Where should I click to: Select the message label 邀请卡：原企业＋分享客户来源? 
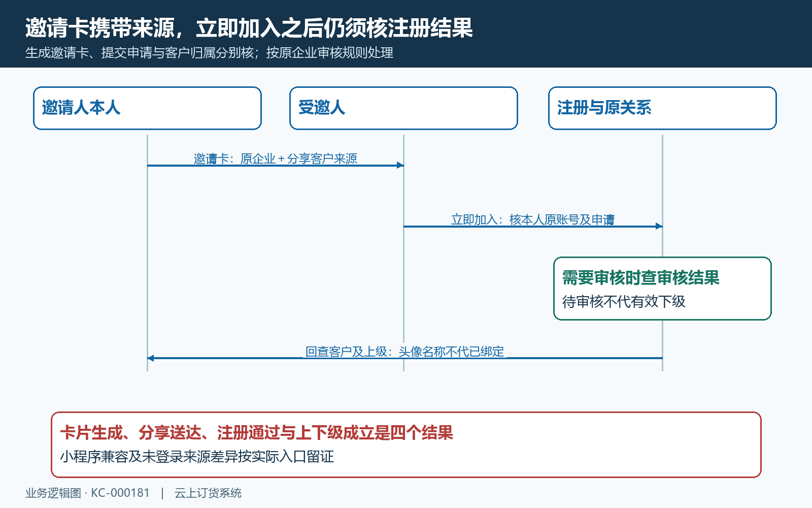[276, 158]
